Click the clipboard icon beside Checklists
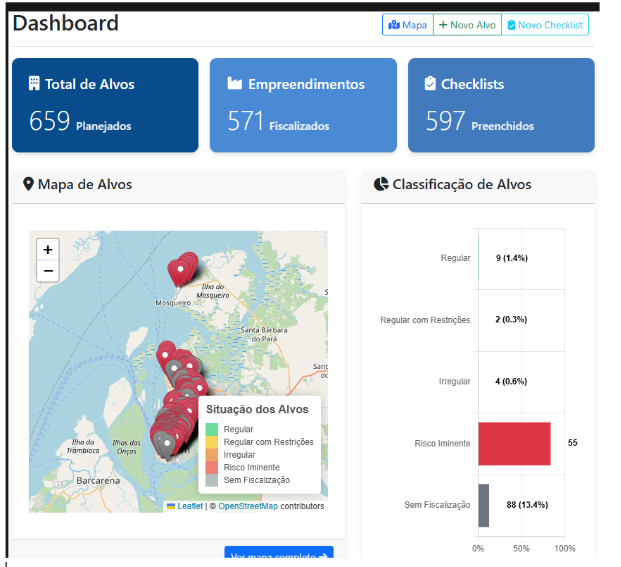Image resolution: width=621 pixels, height=567 pixels. point(430,84)
